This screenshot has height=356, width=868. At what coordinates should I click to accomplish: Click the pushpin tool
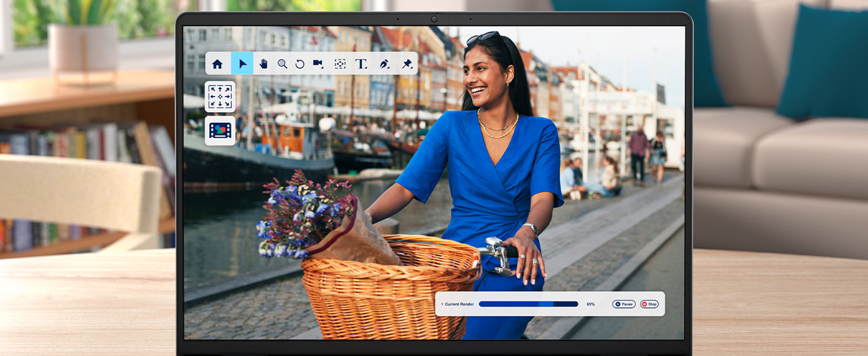[x=407, y=63]
